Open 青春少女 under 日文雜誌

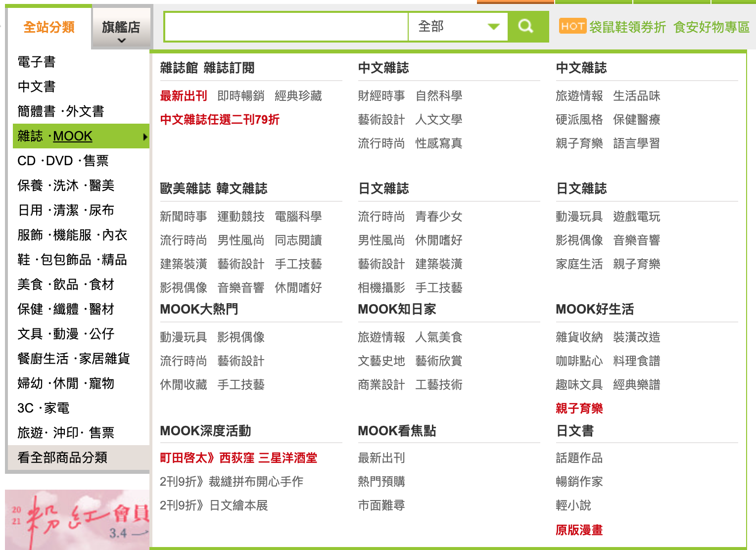439,217
